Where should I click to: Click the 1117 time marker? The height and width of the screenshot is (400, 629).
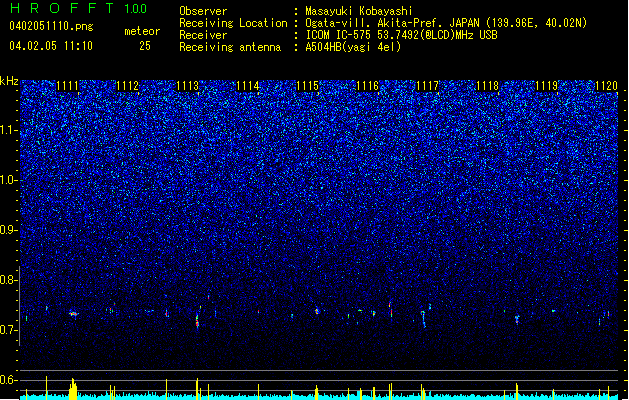pos(428,85)
